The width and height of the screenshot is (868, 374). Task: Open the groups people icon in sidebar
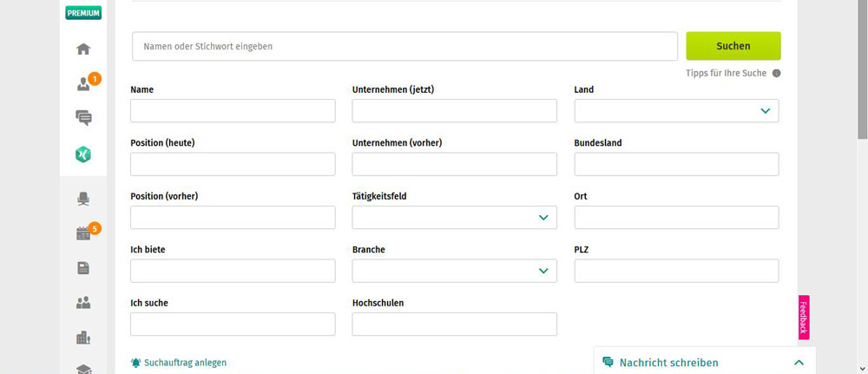[83, 303]
